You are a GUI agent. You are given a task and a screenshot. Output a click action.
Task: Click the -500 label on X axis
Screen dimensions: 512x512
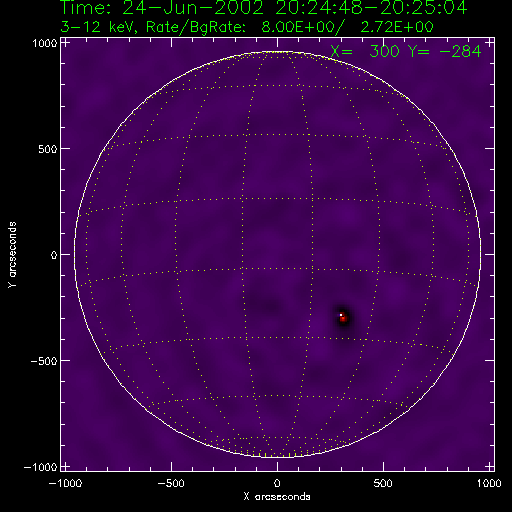[x=171, y=483]
